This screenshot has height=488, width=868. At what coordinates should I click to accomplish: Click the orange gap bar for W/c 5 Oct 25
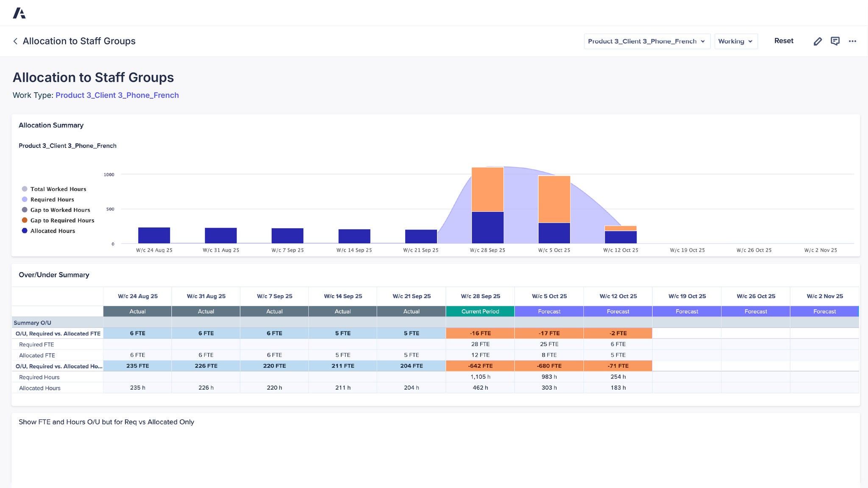(554, 199)
